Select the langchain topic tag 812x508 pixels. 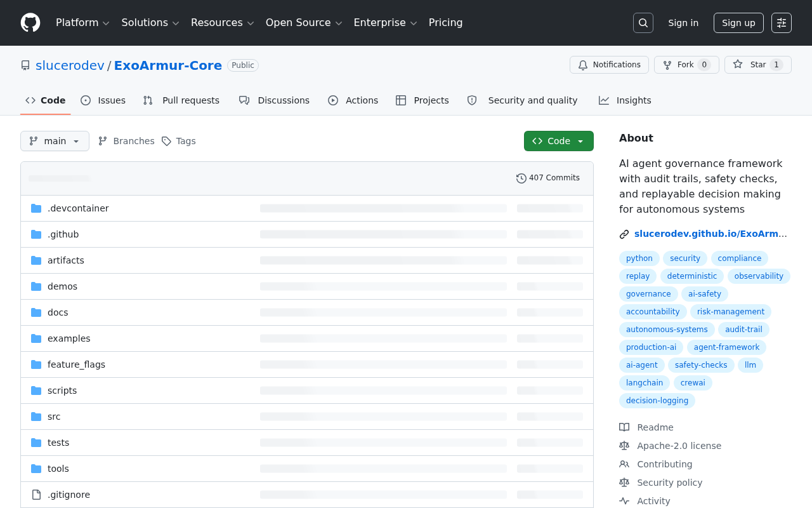645,383
